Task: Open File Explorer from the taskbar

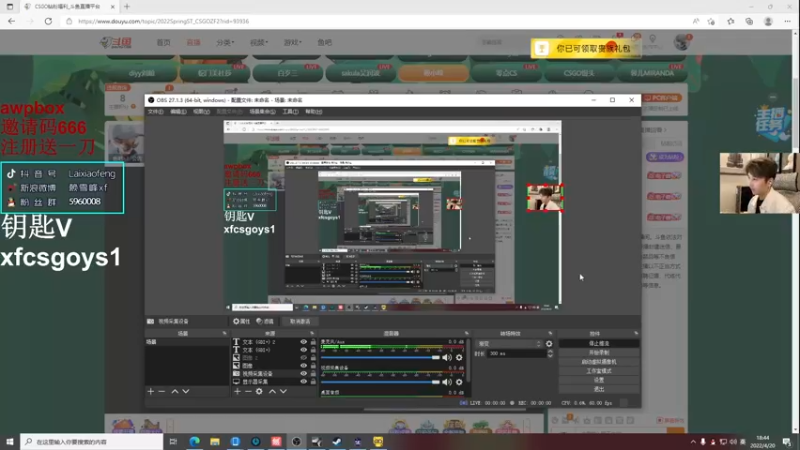Action: click(215, 442)
